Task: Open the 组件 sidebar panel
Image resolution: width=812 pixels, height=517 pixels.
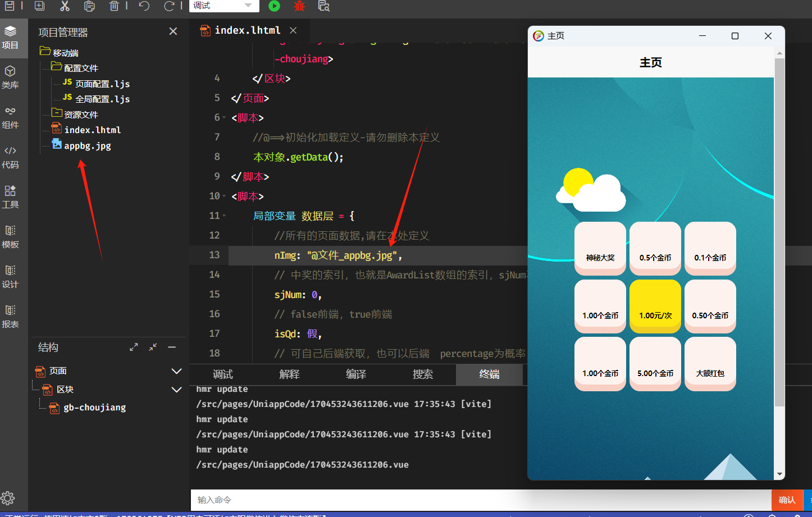Action: (x=10, y=117)
